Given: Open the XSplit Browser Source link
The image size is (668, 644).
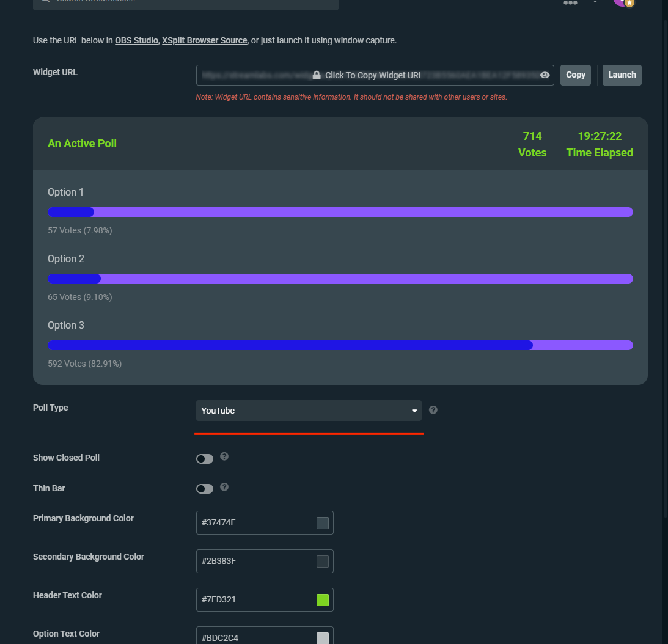Looking at the screenshot, I should pos(204,40).
